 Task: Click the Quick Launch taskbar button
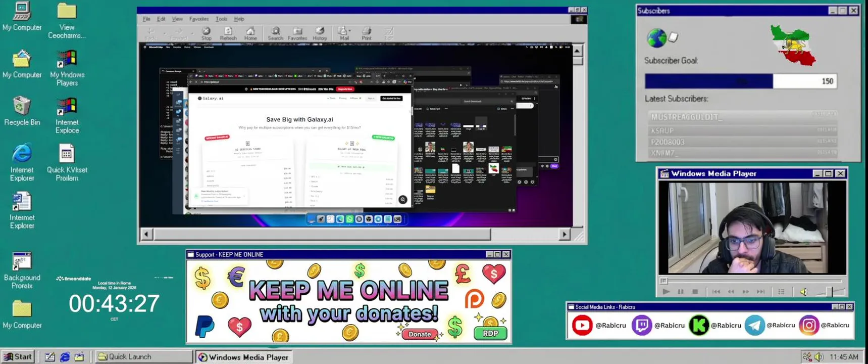(x=144, y=357)
